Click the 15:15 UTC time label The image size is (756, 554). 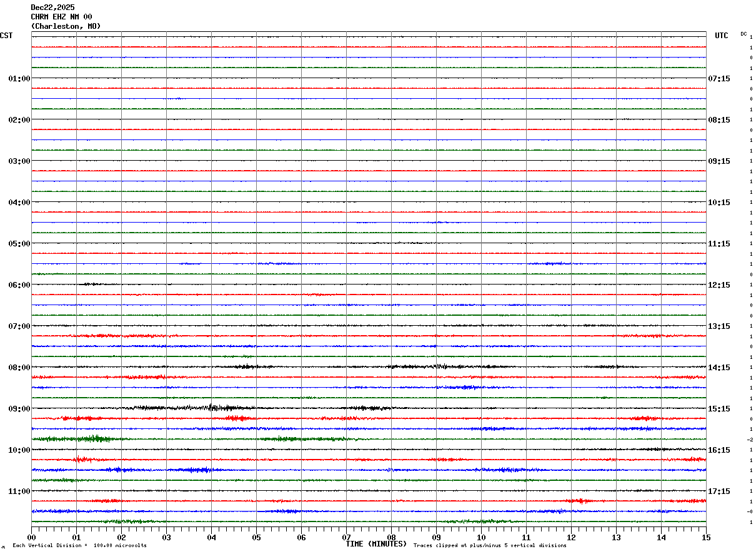[x=719, y=409]
